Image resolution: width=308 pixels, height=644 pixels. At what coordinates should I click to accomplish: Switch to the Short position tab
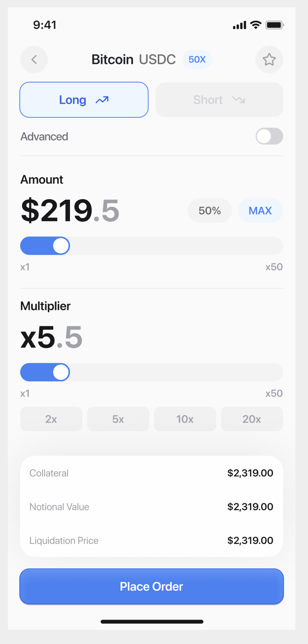click(x=219, y=100)
